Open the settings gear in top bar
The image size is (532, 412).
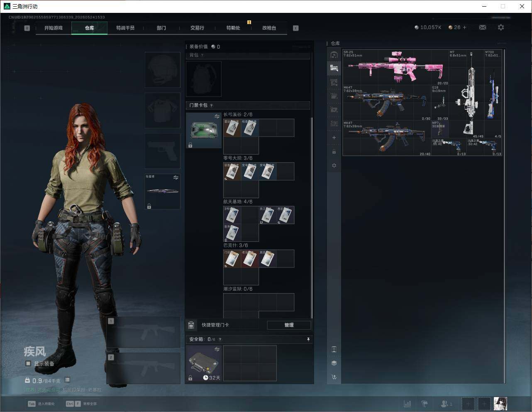pos(501,27)
